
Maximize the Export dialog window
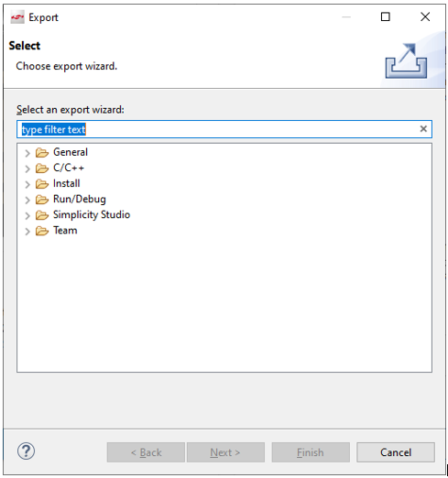386,16
